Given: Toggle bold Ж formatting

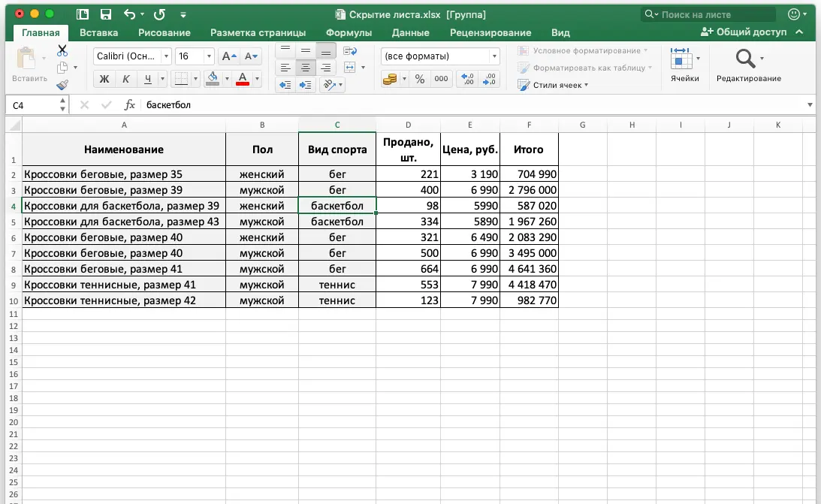Looking at the screenshot, I should (104, 79).
